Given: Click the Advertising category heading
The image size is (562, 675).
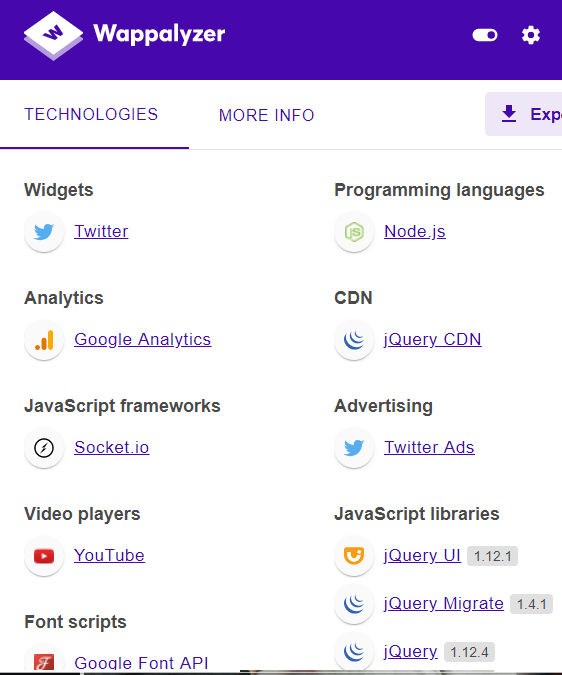Looking at the screenshot, I should tap(383, 406).
